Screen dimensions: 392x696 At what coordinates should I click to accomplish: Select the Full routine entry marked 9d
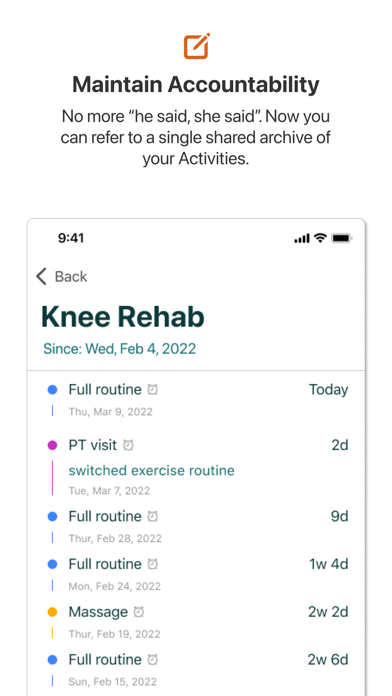click(x=198, y=526)
